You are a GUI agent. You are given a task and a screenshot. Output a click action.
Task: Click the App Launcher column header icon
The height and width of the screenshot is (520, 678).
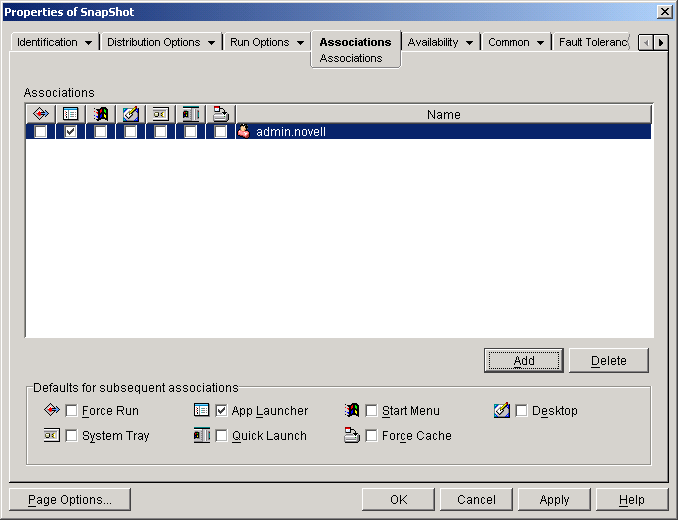tap(70, 114)
